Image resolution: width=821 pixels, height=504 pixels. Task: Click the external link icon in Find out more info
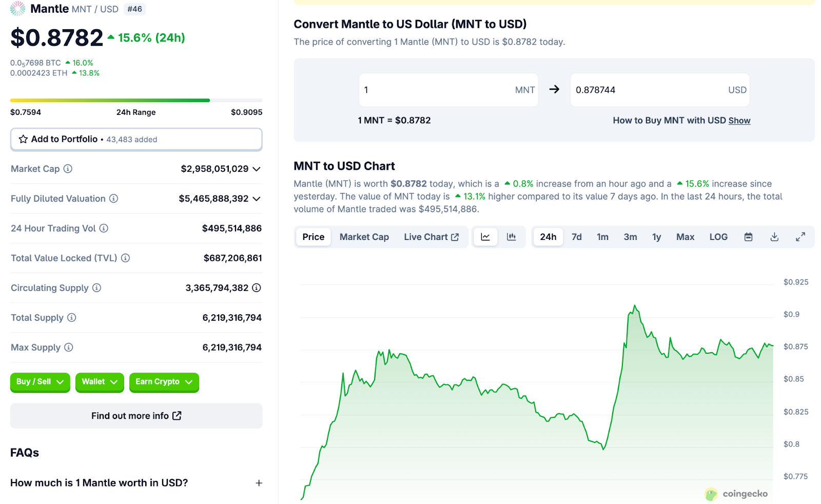[x=177, y=416]
